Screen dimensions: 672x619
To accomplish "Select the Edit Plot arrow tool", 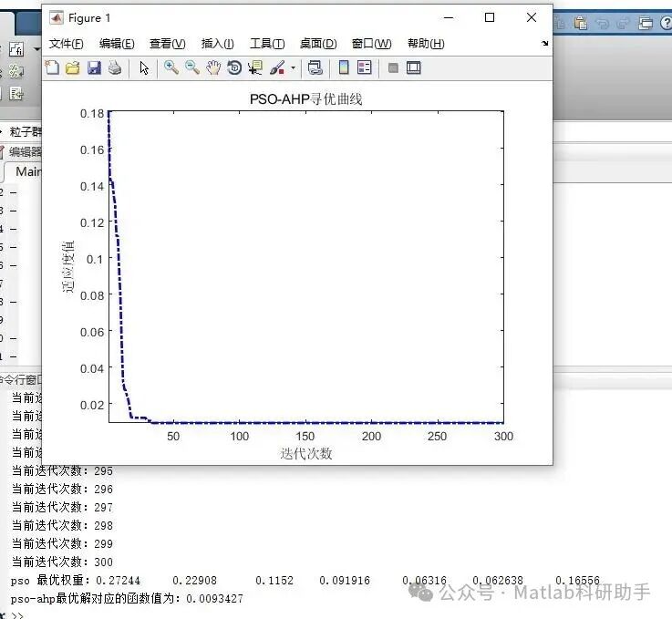I will coord(144,67).
